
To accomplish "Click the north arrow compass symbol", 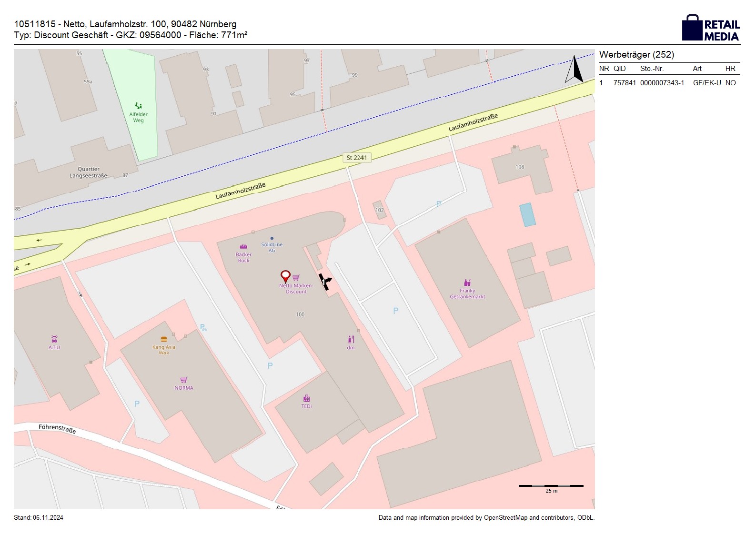I will 575,70.
